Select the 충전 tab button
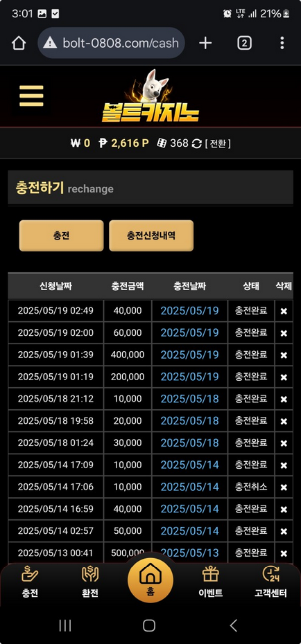Viewport: 301px width, 644px height. click(x=61, y=235)
